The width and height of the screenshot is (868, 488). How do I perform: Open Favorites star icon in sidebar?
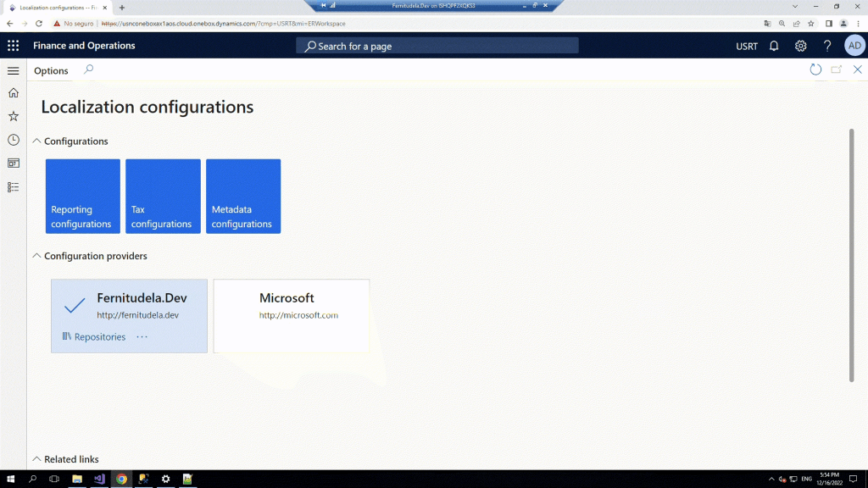(x=13, y=116)
